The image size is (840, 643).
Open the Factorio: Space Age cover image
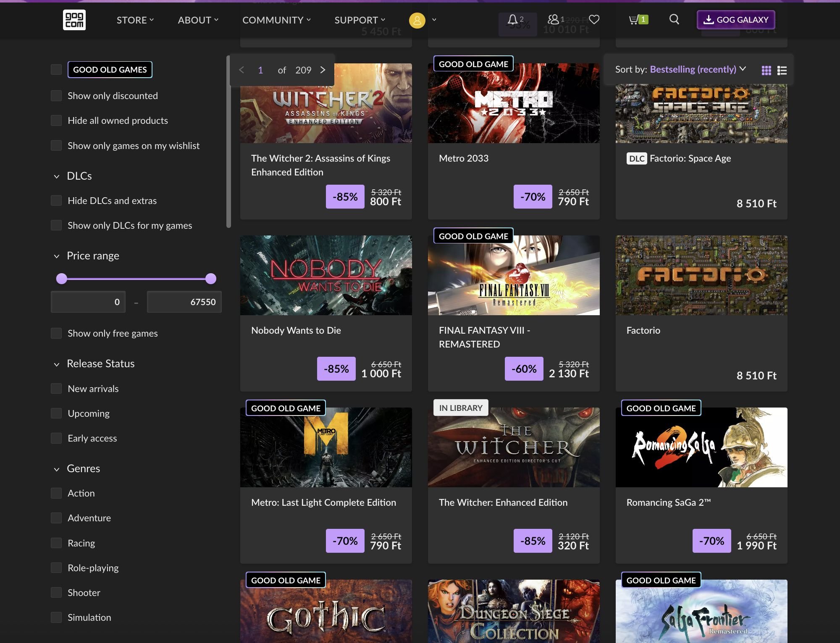(701, 113)
